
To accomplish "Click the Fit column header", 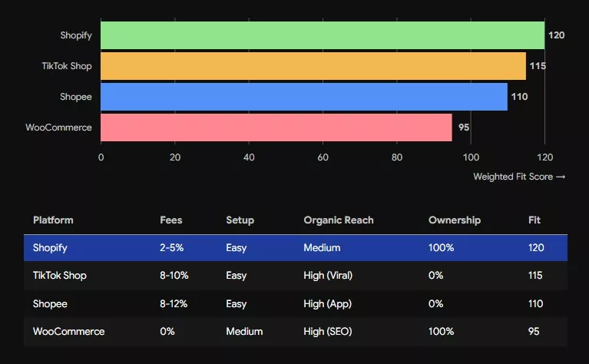I will tap(534, 220).
